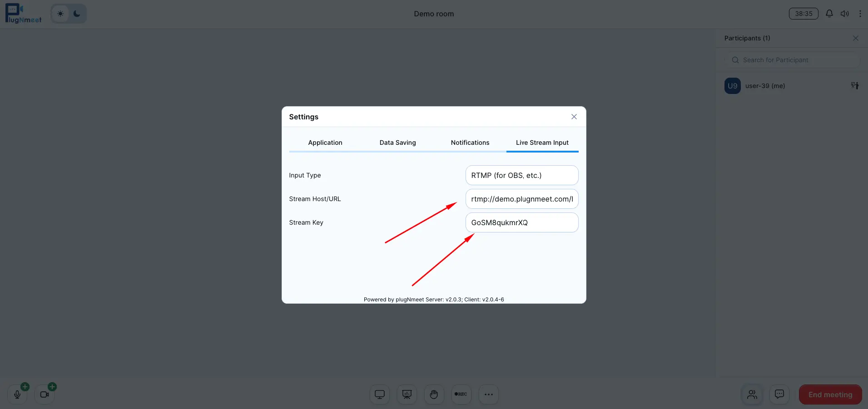The height and width of the screenshot is (409, 868).
Task: Click the speaker volume icon in header
Action: click(x=844, y=14)
